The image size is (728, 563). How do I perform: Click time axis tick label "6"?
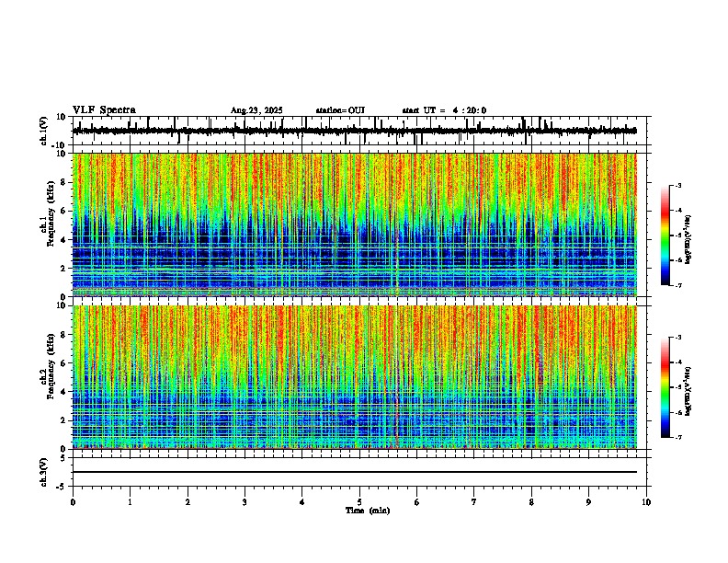click(417, 502)
